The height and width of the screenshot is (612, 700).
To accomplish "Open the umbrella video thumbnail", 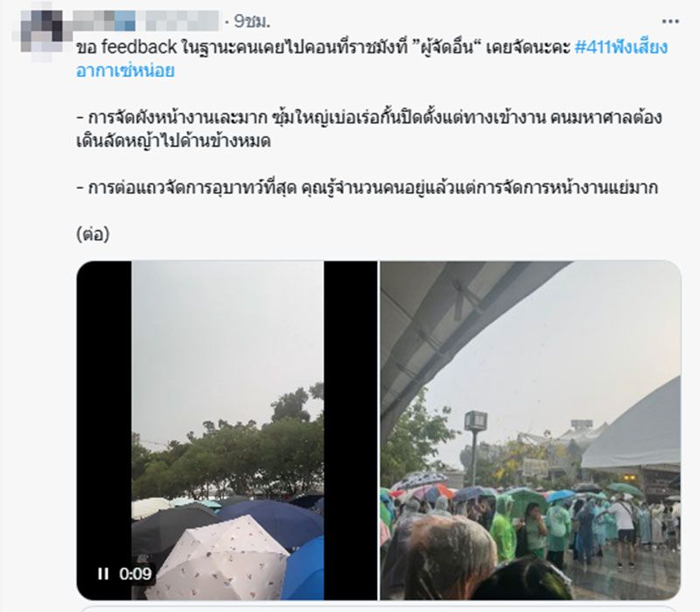I will point(227,430).
